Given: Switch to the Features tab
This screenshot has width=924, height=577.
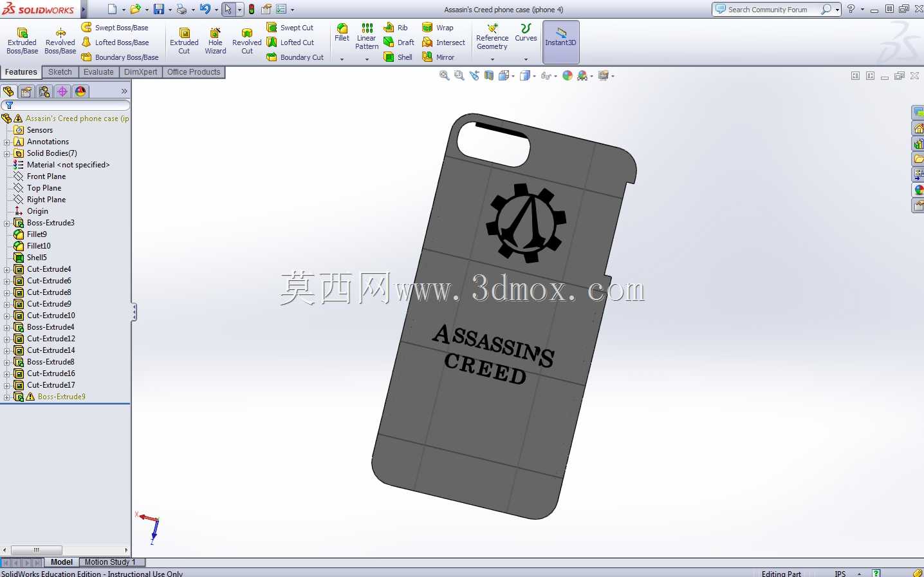Looking at the screenshot, I should pyautogui.click(x=21, y=72).
